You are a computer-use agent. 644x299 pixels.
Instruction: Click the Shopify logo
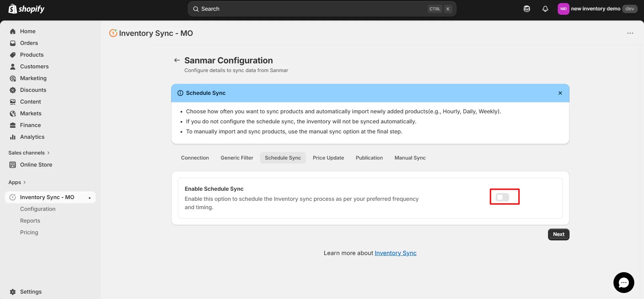click(27, 9)
